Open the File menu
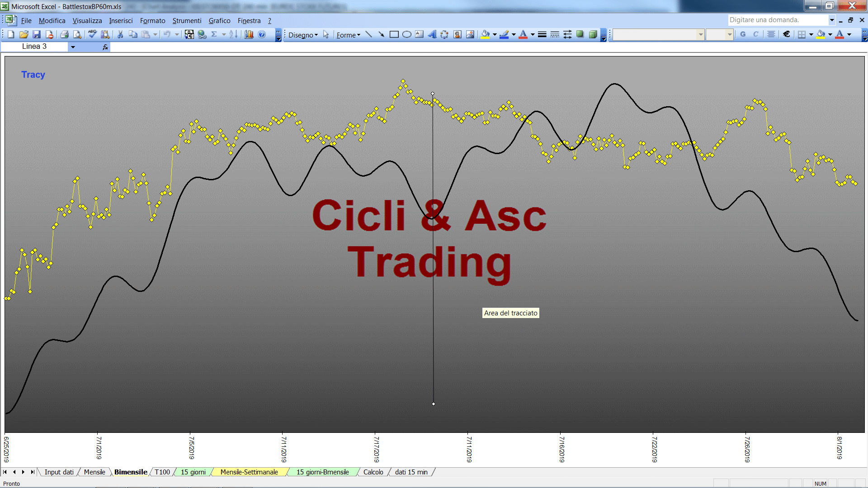The width and height of the screenshot is (868, 488). click(26, 20)
